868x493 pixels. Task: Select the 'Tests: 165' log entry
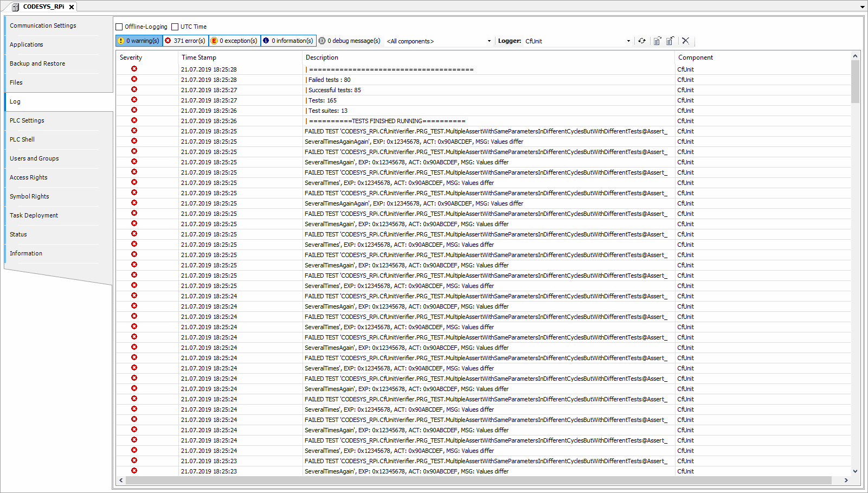tap(484, 100)
